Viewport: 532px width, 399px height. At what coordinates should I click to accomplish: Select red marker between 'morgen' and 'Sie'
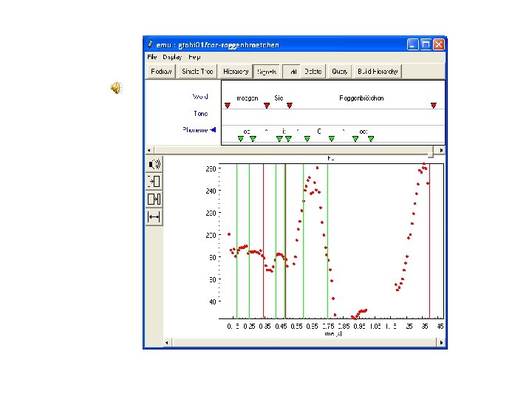(x=267, y=106)
